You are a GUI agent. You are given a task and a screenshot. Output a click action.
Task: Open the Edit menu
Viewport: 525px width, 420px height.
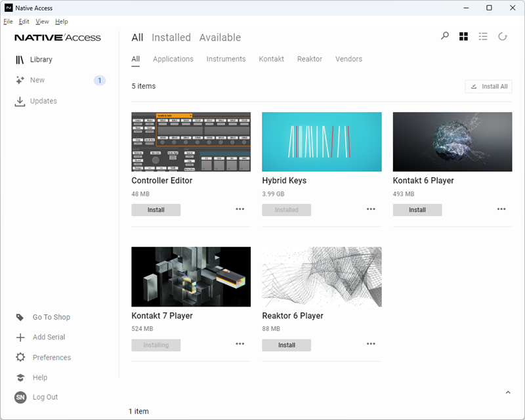(24, 22)
